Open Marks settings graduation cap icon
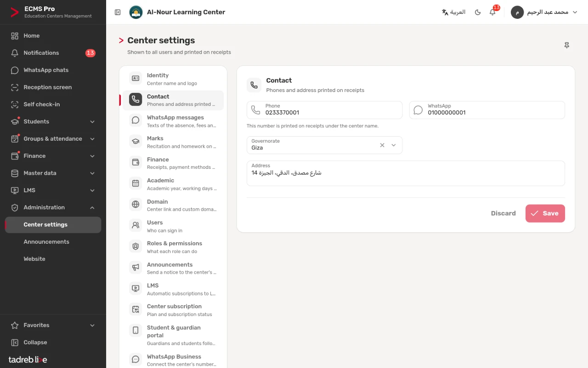 click(136, 142)
